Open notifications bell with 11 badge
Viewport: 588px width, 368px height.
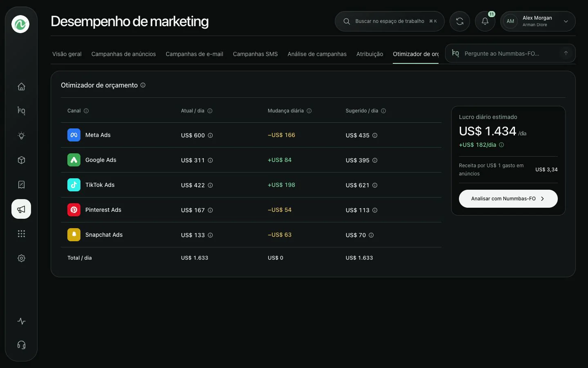(485, 21)
